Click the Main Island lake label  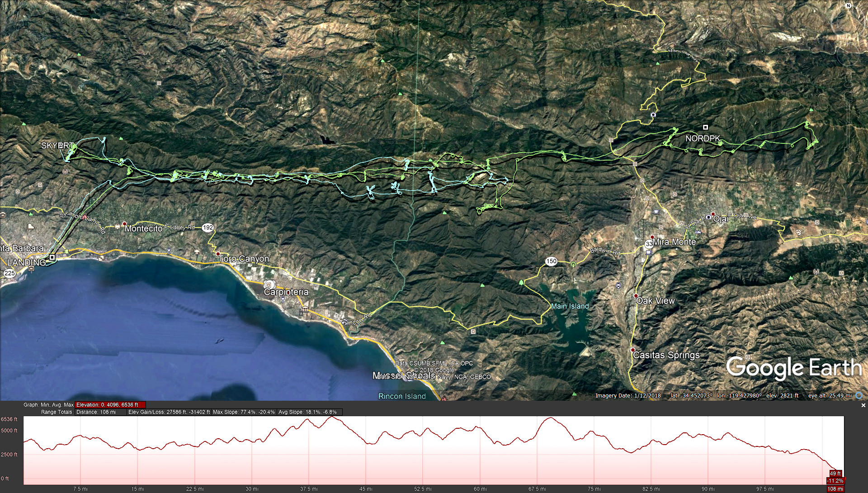[x=570, y=306]
